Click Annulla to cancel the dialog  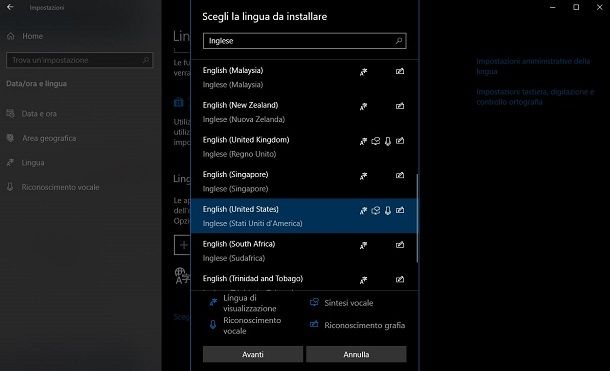(x=356, y=354)
